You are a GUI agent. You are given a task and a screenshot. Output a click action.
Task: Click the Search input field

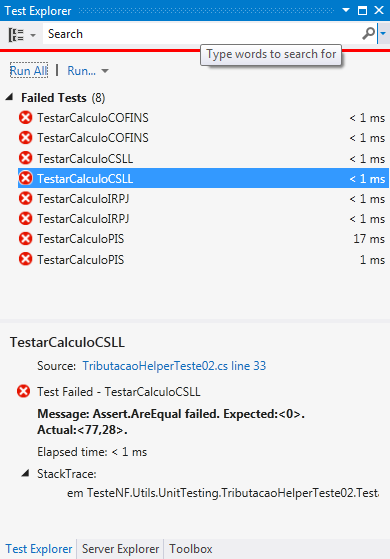click(x=201, y=34)
